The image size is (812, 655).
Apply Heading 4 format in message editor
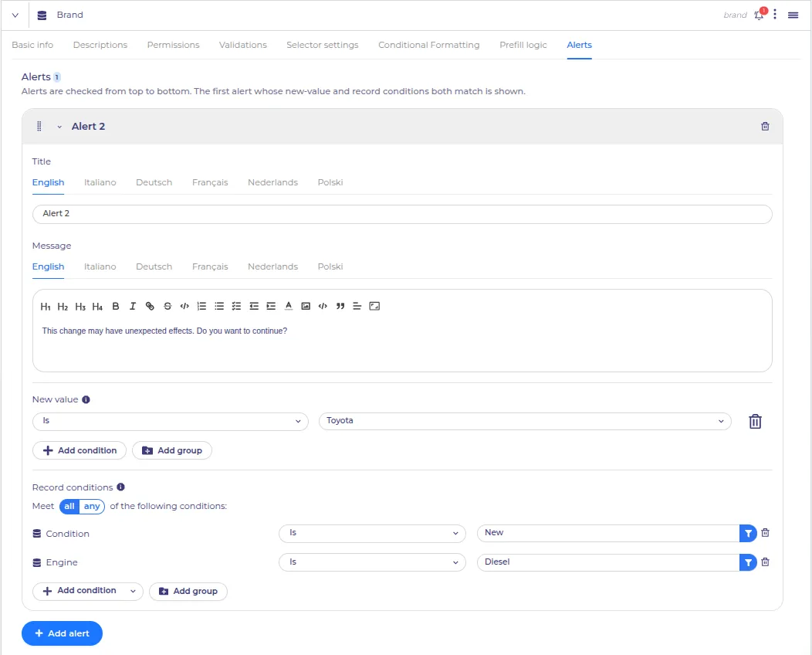point(97,306)
